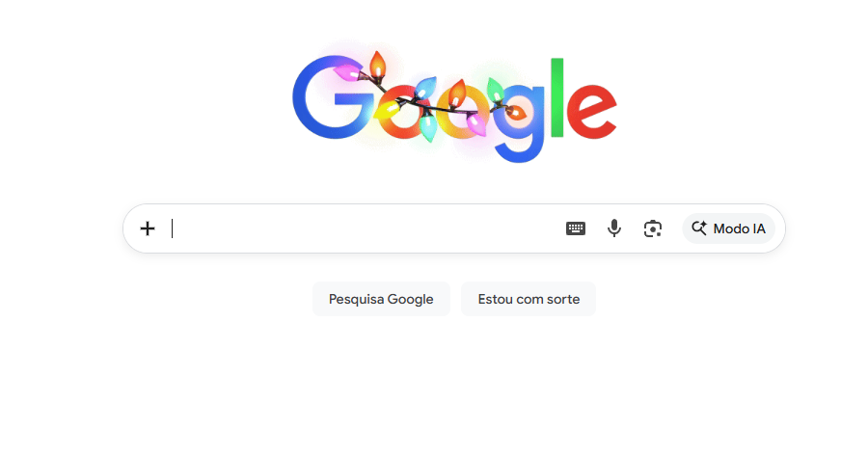Open the plus attachment menu in search box
Viewport: 868px width, 456px height.
pyautogui.click(x=148, y=228)
